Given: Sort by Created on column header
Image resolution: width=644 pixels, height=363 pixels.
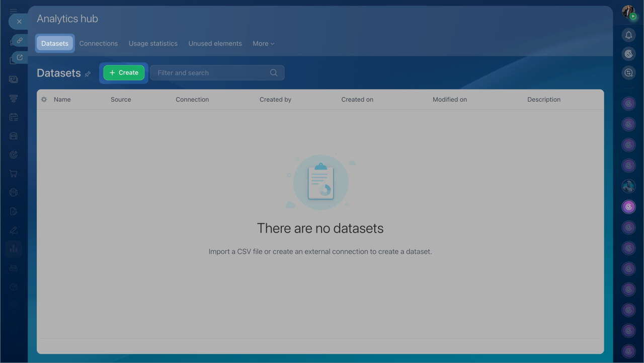Looking at the screenshot, I should click(x=357, y=100).
